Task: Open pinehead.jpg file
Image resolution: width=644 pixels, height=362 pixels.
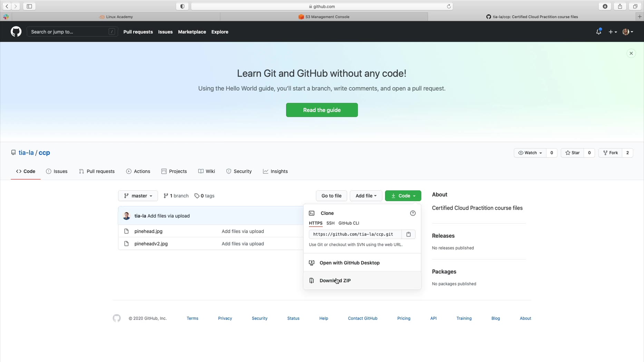Action: click(x=148, y=231)
